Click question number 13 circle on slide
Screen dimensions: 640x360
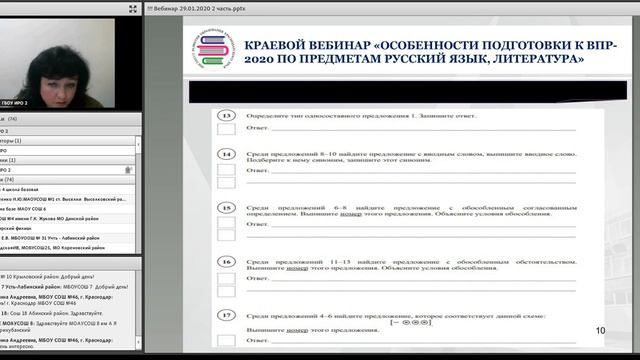point(227,116)
